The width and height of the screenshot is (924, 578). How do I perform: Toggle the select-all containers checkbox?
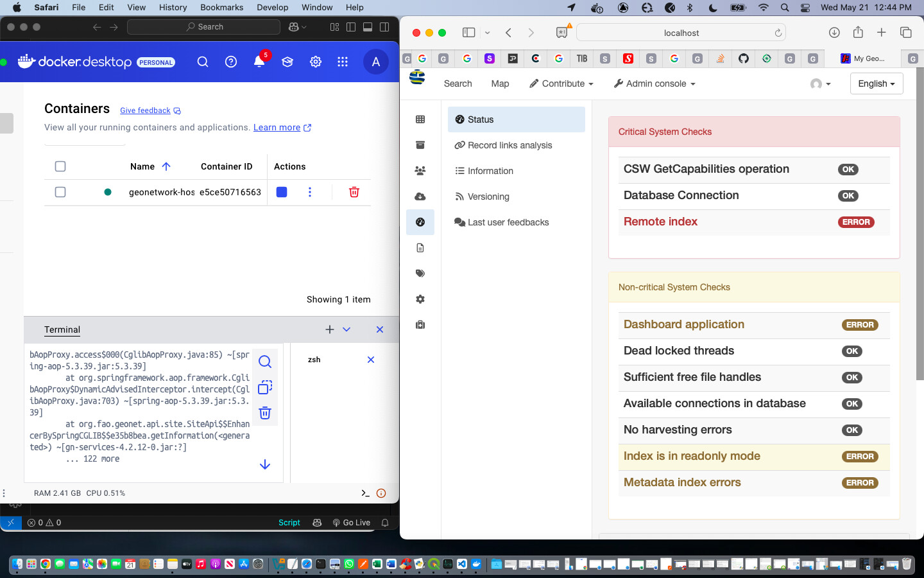click(x=60, y=166)
